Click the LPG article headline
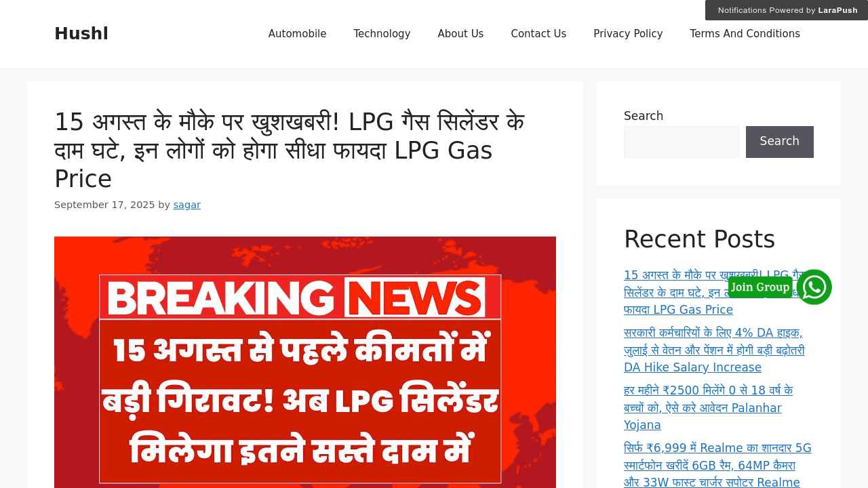The height and width of the screenshot is (488, 868). pos(290,150)
